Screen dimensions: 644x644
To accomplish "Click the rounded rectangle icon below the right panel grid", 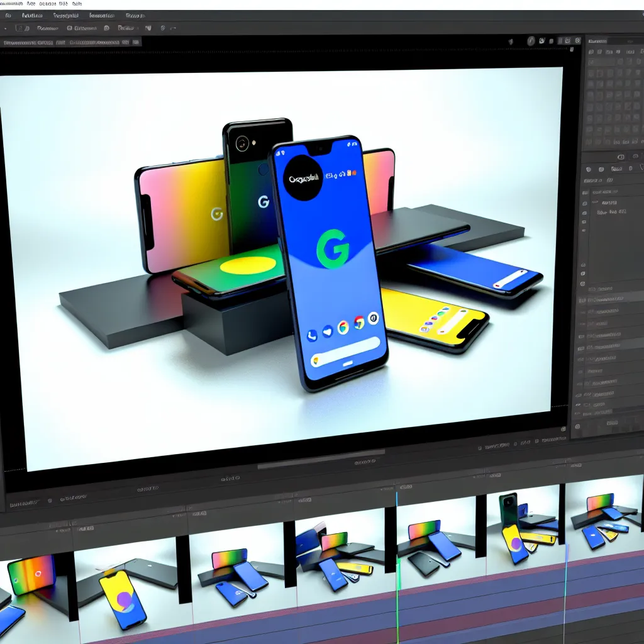I will (621, 157).
